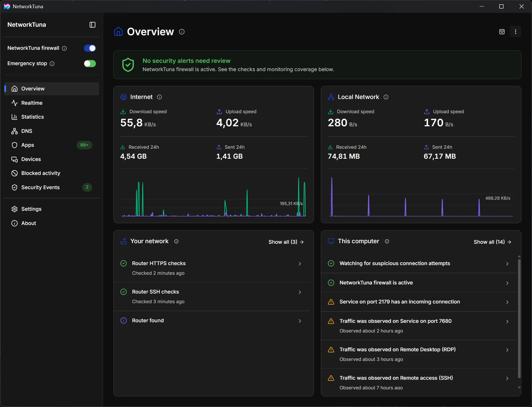Screen dimensions: 532x407
Task: Click Show all (14) in This computer
Action: point(492,242)
